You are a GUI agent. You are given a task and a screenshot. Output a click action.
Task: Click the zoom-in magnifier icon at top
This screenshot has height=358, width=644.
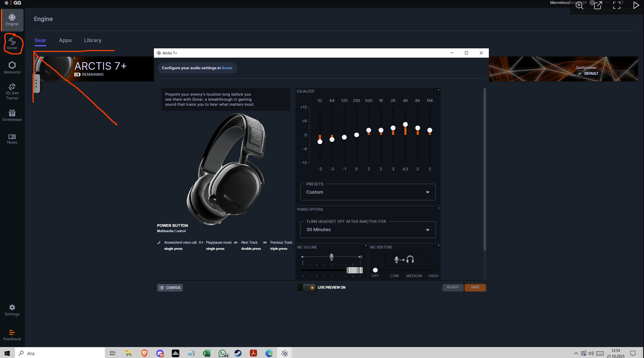point(579,5)
